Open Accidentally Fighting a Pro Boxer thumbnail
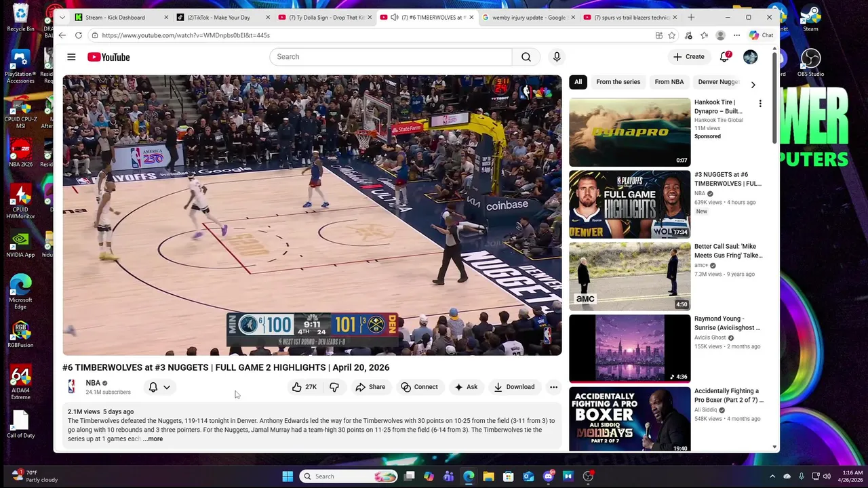 [629, 419]
